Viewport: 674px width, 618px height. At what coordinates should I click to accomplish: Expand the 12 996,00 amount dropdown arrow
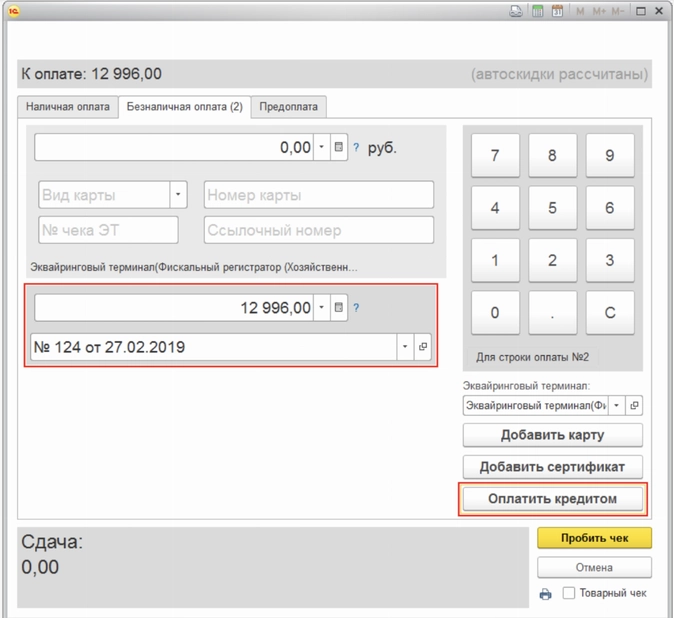(x=322, y=307)
